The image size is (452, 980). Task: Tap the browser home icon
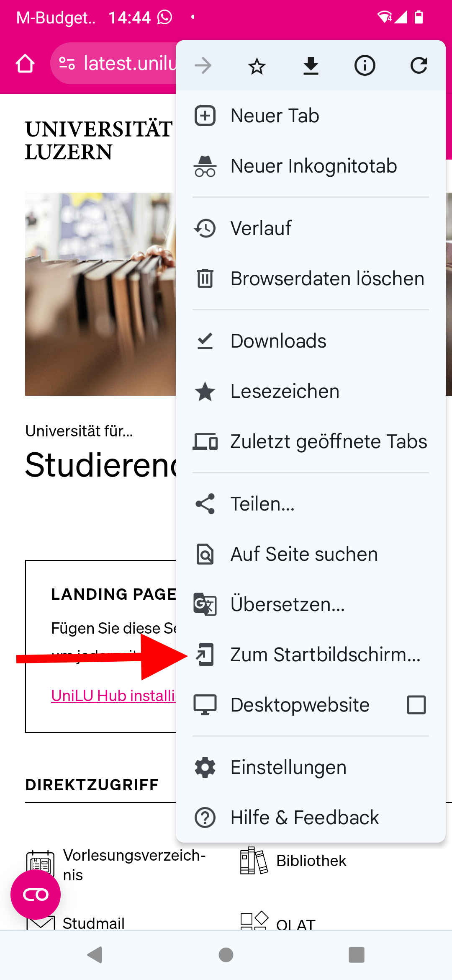pos(25,64)
